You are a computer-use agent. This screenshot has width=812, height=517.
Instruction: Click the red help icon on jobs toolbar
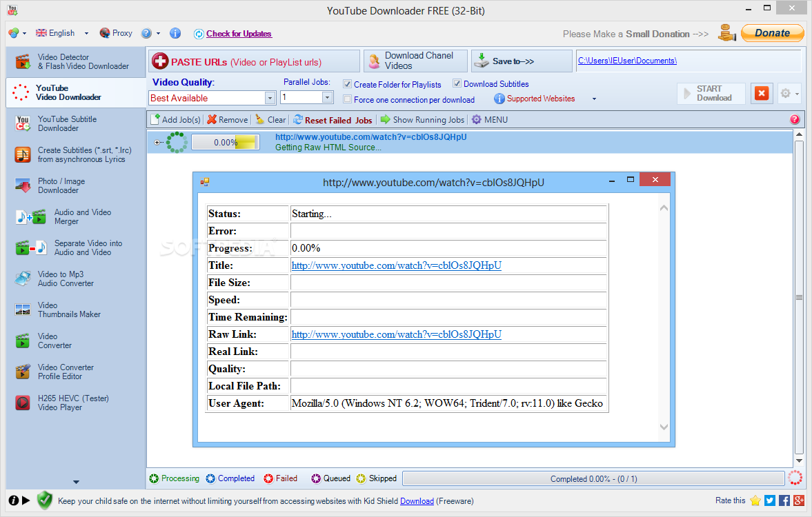click(794, 119)
